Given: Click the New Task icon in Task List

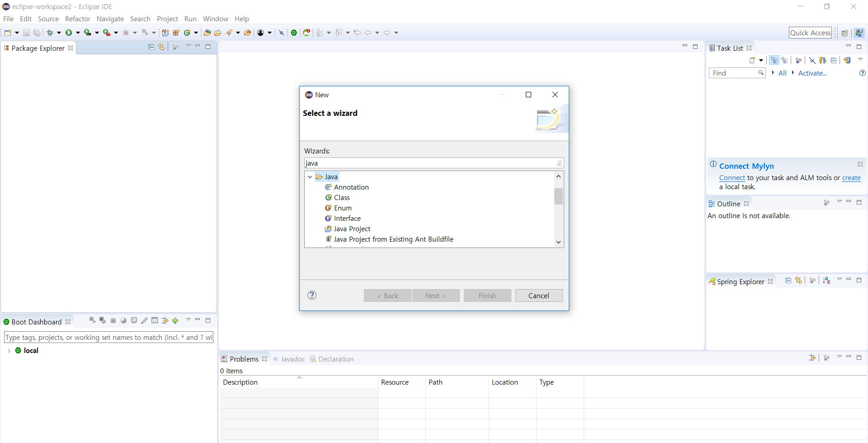Looking at the screenshot, I should coord(752,60).
